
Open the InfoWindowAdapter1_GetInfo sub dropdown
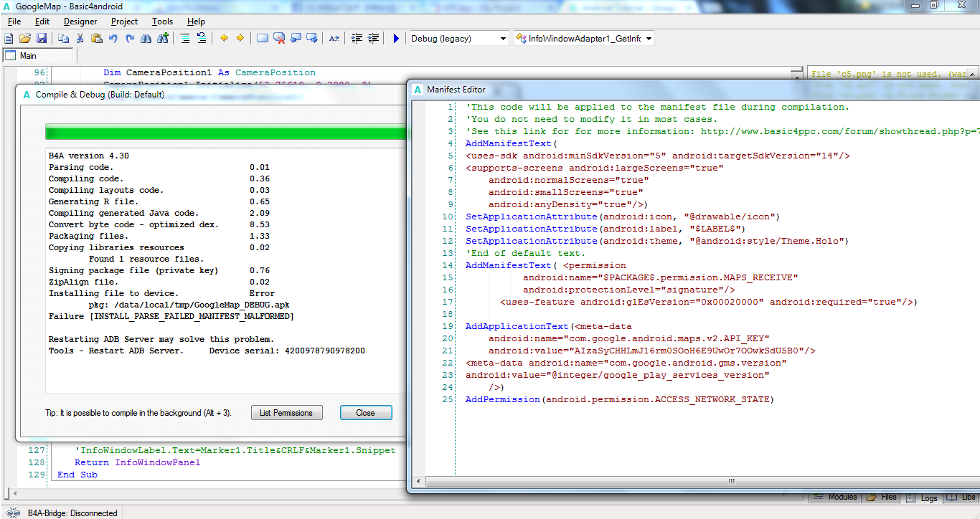coord(649,39)
